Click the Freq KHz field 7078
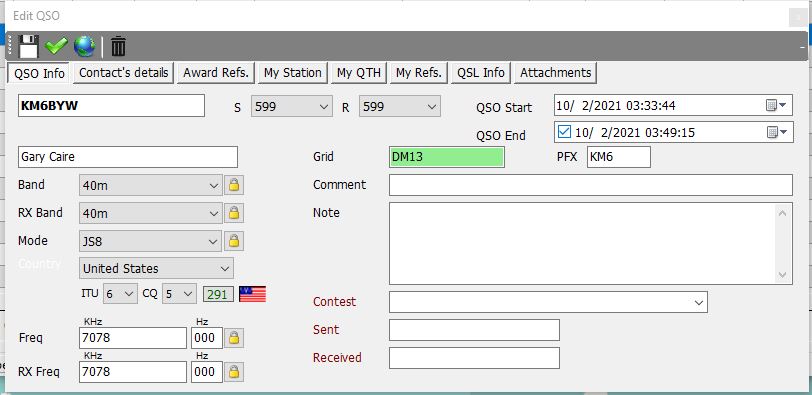Viewport: 812px width, 395px height. (x=133, y=338)
